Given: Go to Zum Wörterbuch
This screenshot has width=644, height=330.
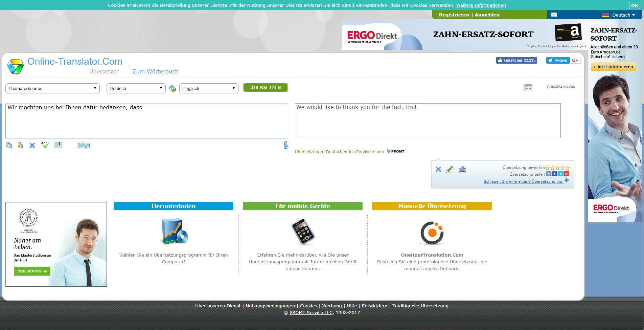Looking at the screenshot, I should (155, 71).
